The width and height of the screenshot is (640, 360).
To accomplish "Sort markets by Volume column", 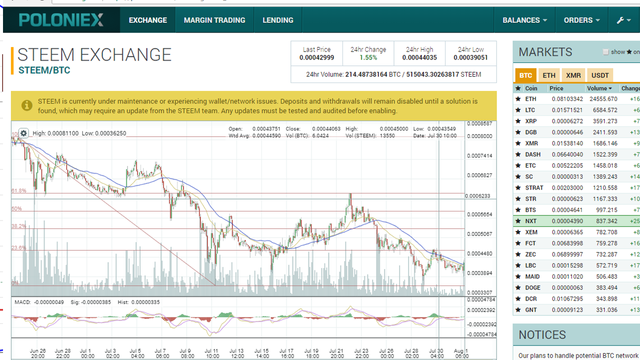I will tap(599, 88).
